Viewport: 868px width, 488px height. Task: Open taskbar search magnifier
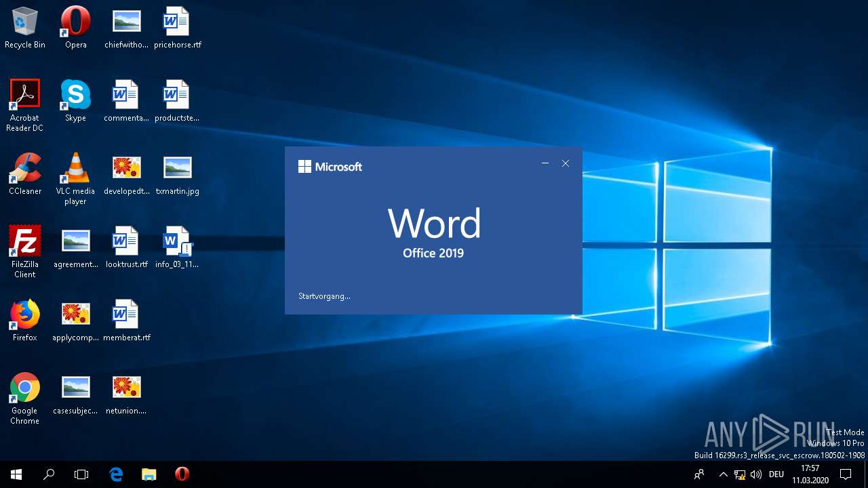pos(49,474)
